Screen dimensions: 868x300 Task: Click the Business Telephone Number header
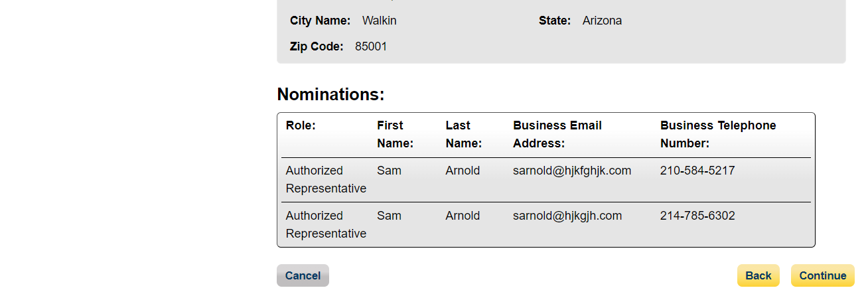click(x=717, y=134)
